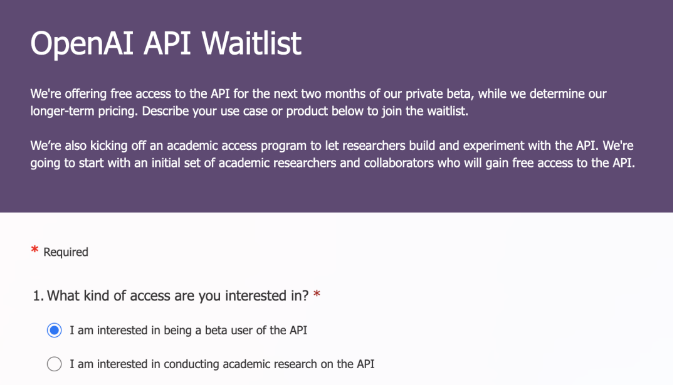This screenshot has width=673, height=385.
Task: Click the line starting "We're also kicking off"
Action: [332, 146]
